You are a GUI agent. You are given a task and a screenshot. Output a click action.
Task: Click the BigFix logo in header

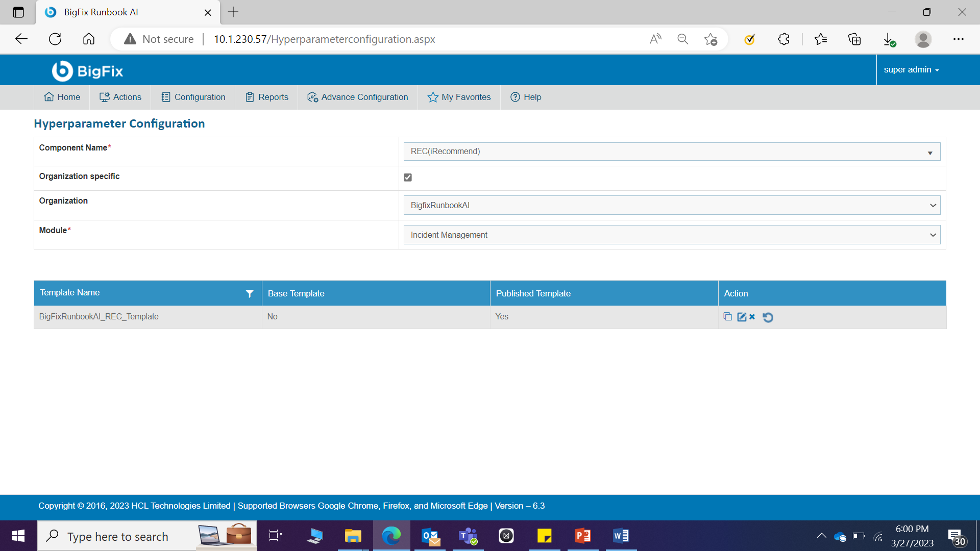point(87,71)
